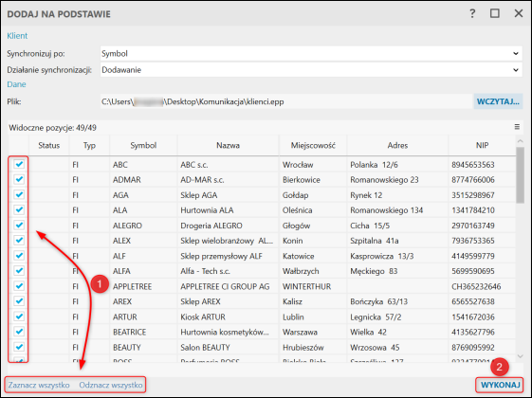Image resolution: width=532 pixels, height=398 pixels.
Task: Click the NIP column header
Action: coord(482,145)
